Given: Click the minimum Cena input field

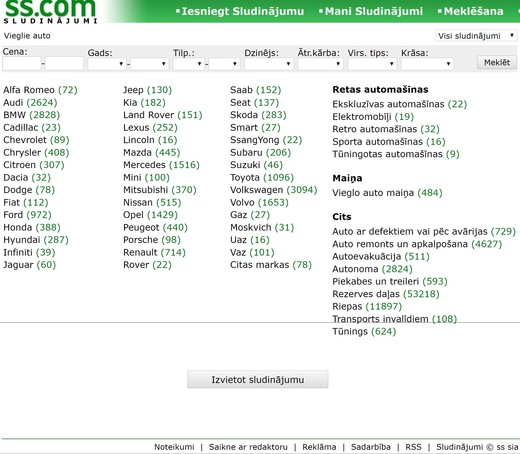Looking at the screenshot, I should (x=22, y=63).
